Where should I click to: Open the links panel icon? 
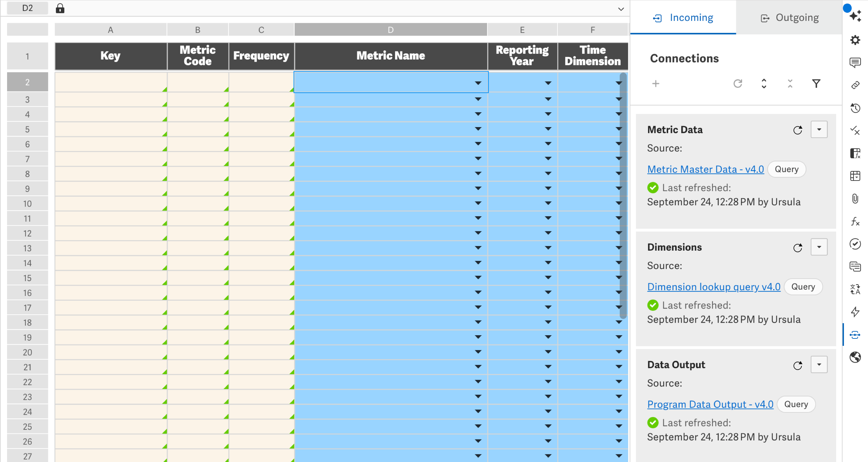855,85
